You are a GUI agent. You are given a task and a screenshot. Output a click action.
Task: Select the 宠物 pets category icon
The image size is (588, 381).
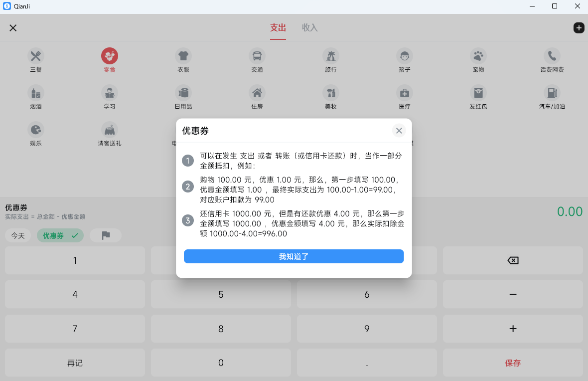pos(478,56)
